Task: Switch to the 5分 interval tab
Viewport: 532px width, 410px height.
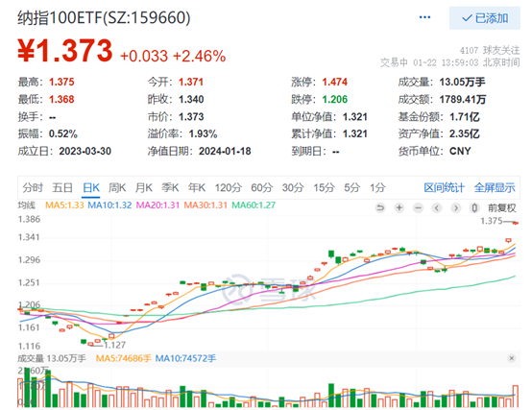Action: [x=352, y=187]
